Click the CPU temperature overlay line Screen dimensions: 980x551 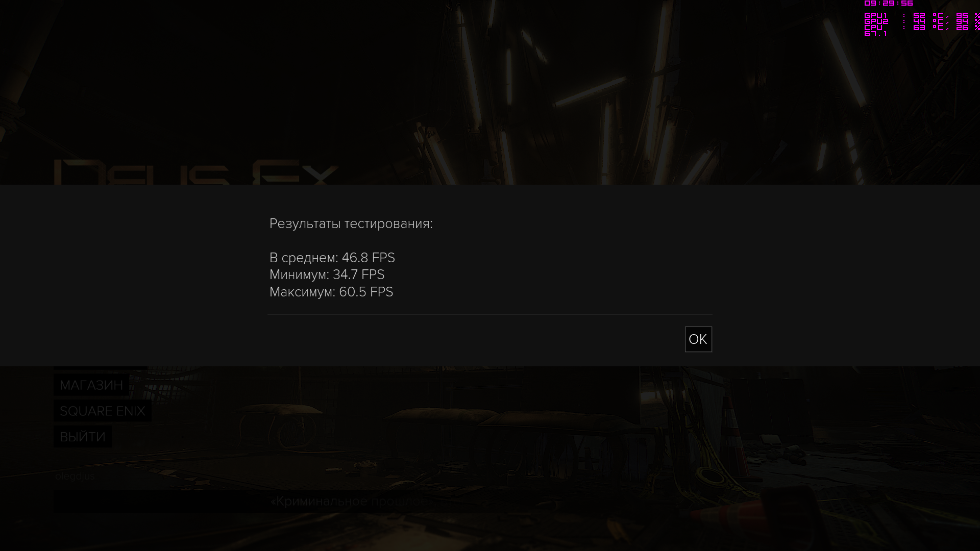pyautogui.click(x=922, y=28)
